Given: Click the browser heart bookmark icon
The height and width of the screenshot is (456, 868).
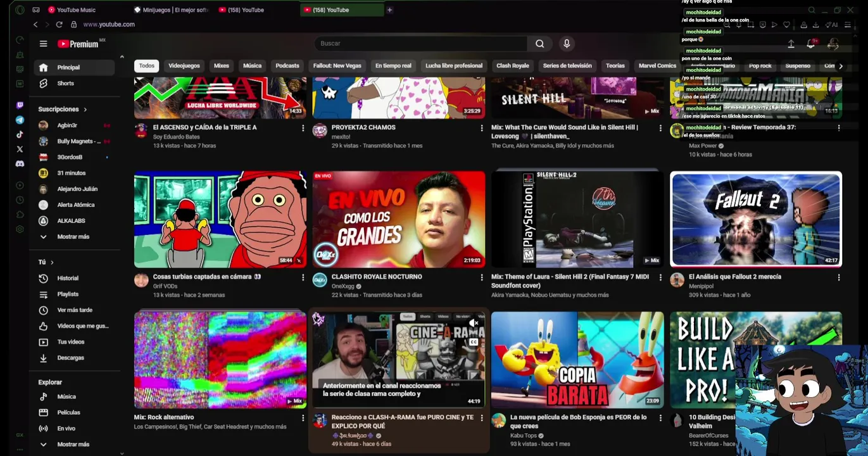Looking at the screenshot, I should tap(786, 25).
